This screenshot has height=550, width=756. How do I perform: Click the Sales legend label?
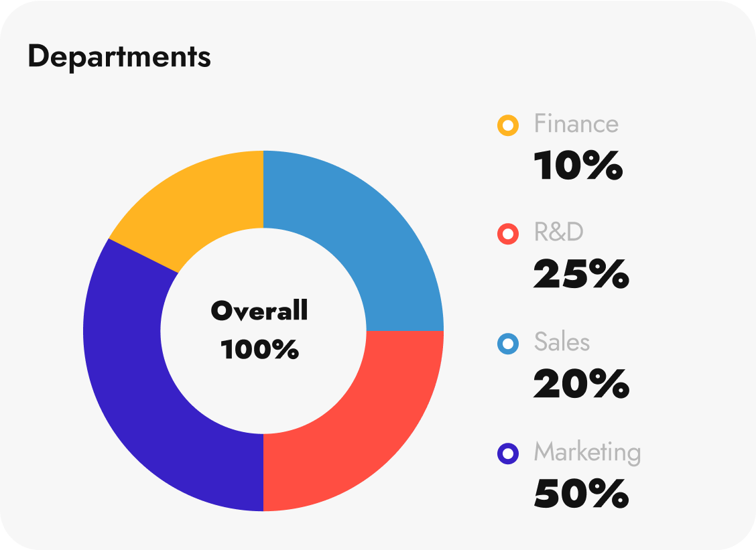click(x=562, y=342)
